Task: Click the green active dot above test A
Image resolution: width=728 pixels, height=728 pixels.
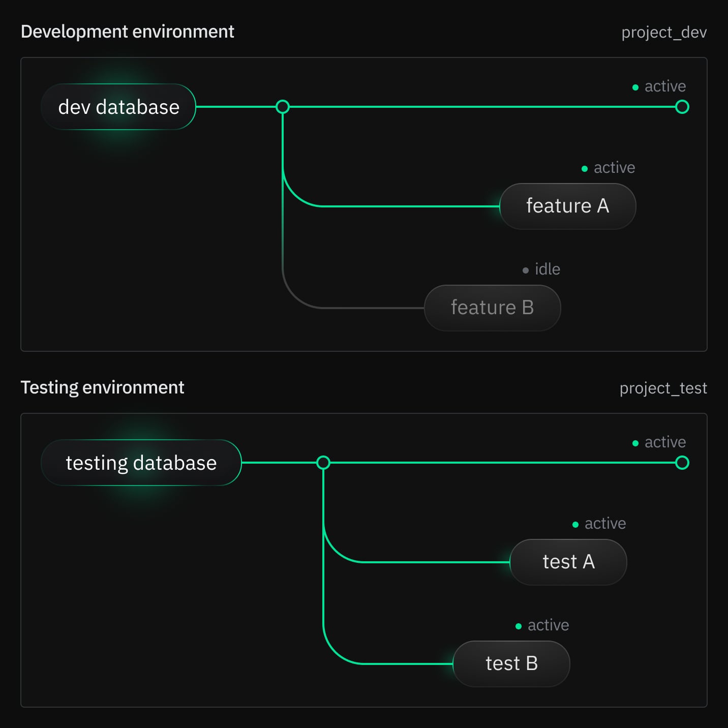Action: coord(575,525)
